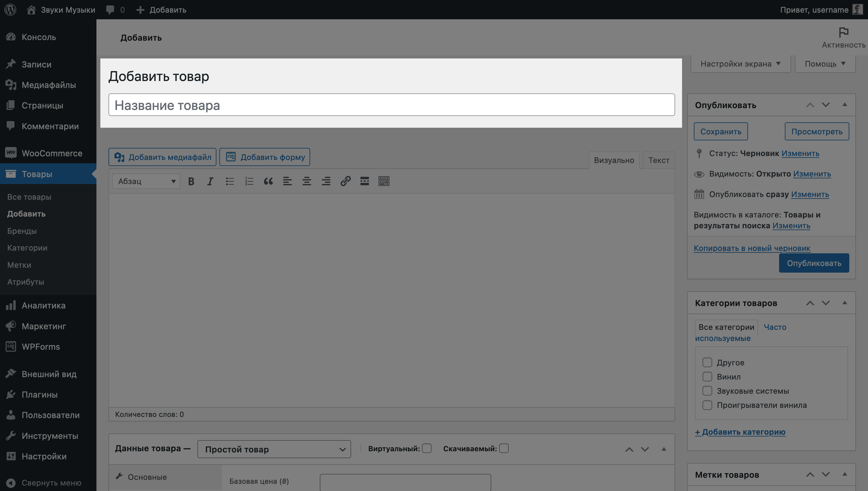Open WooCommerce in the sidebar
Image resolution: width=868 pixels, height=491 pixels.
tap(48, 153)
